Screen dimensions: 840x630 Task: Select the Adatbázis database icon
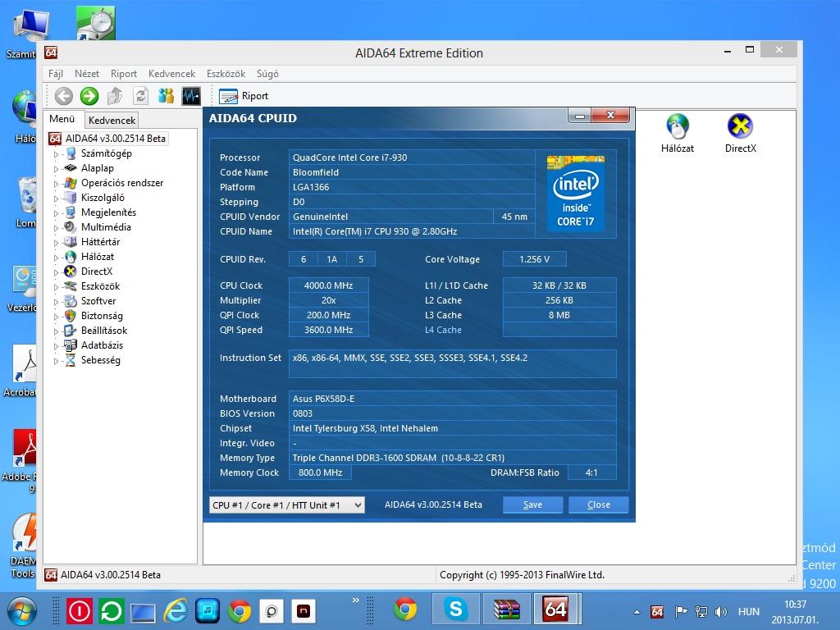coord(71,345)
